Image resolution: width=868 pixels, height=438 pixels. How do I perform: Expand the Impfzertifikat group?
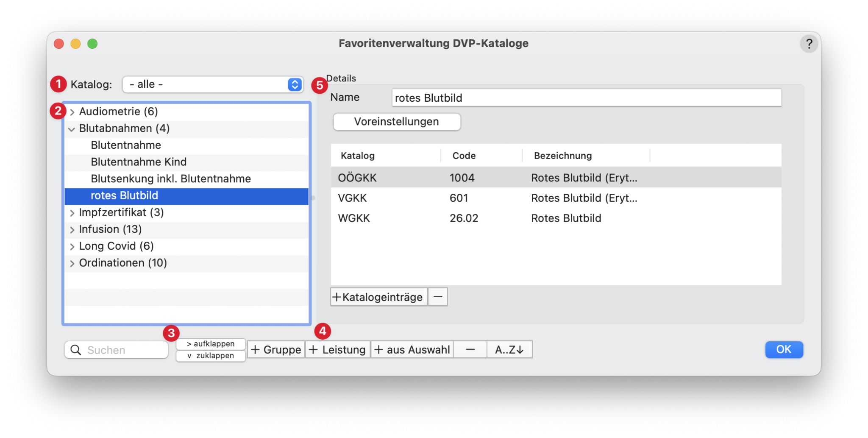point(72,213)
